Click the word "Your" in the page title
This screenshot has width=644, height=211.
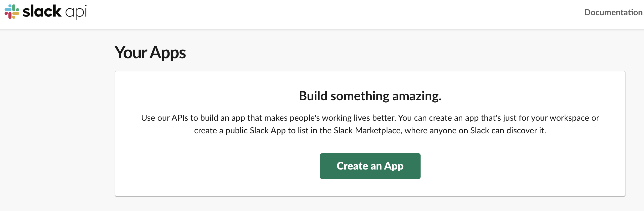point(131,52)
